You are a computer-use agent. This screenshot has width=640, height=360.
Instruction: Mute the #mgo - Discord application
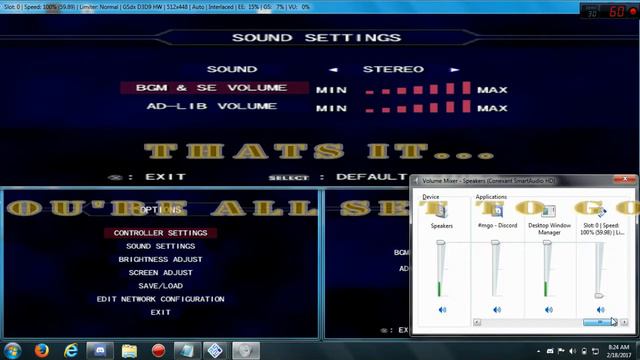coord(497,310)
